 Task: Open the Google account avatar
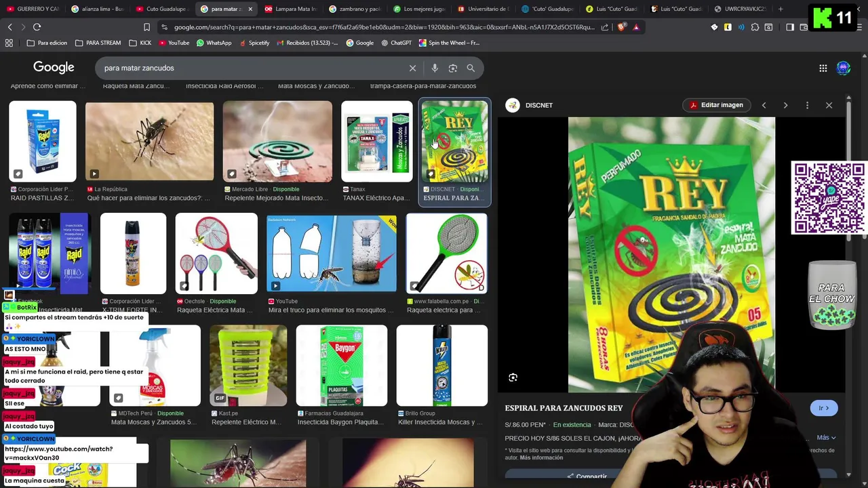point(844,68)
